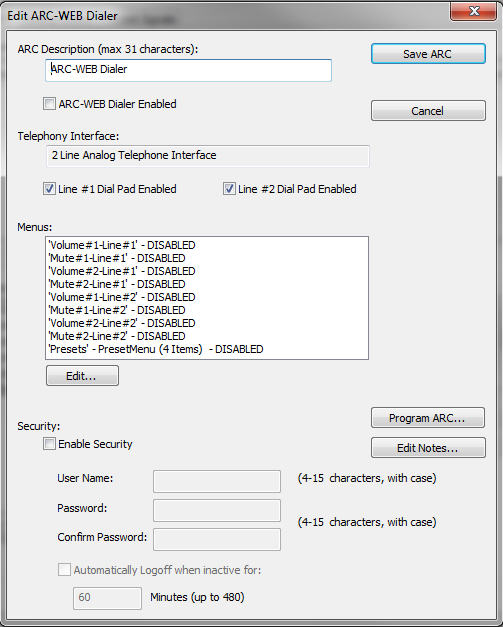
Task: Tick the Enable Security checkbox
Action: [49, 444]
